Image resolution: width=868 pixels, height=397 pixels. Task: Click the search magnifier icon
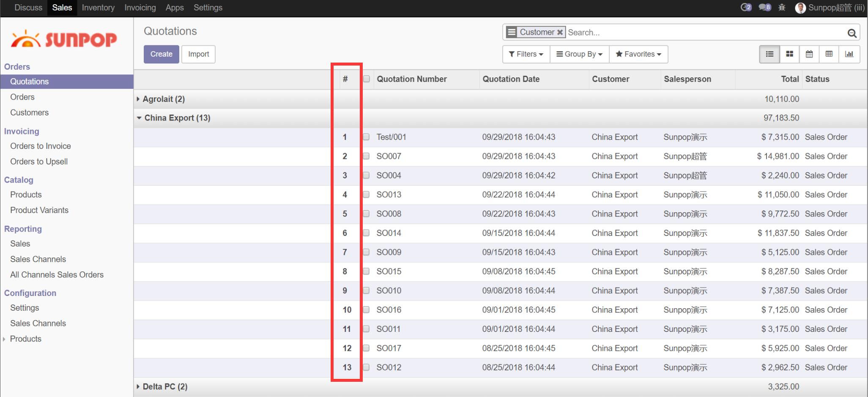[x=852, y=33]
